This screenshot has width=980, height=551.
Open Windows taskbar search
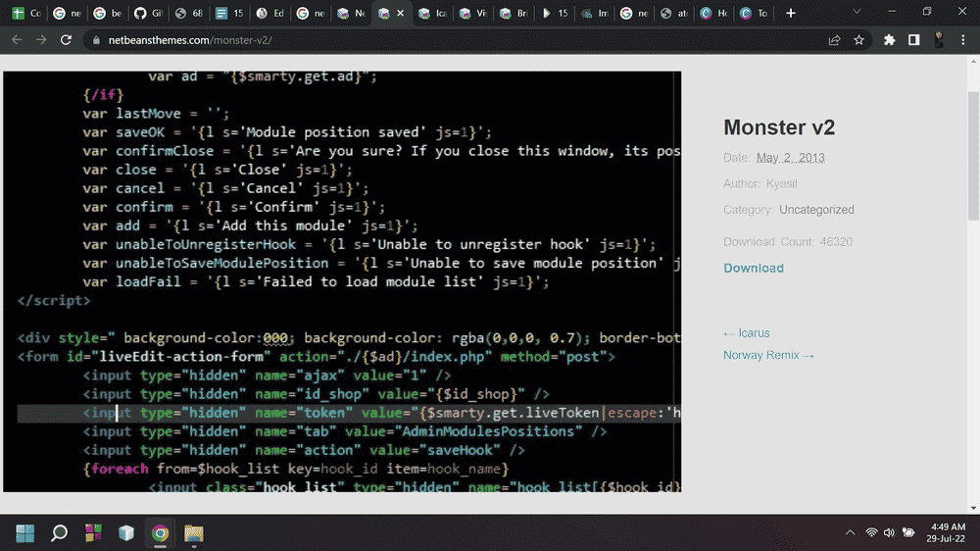click(60, 533)
